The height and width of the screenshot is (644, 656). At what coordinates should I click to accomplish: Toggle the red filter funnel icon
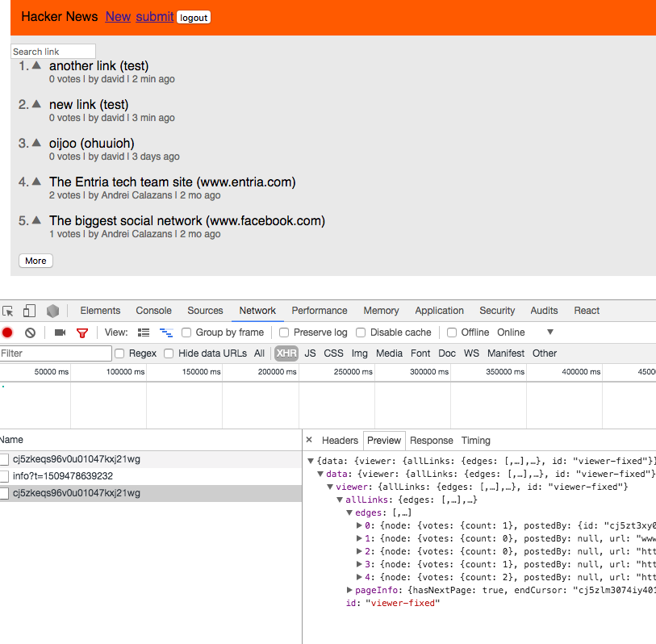click(x=82, y=332)
